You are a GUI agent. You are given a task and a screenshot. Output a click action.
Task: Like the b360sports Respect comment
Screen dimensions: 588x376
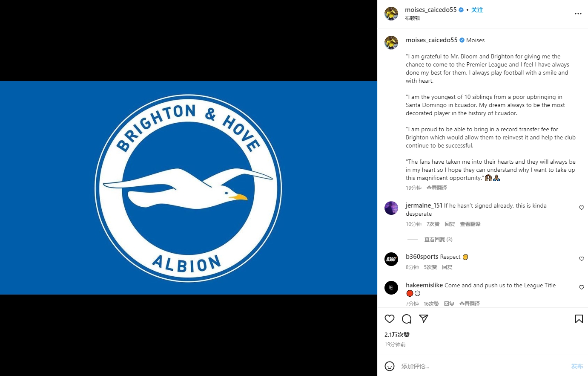[x=582, y=259]
